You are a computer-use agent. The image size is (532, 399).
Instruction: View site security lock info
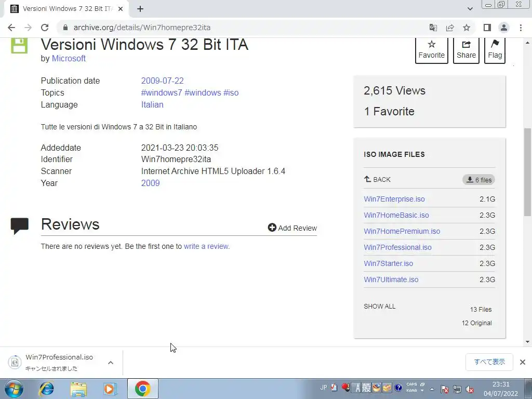(65, 28)
